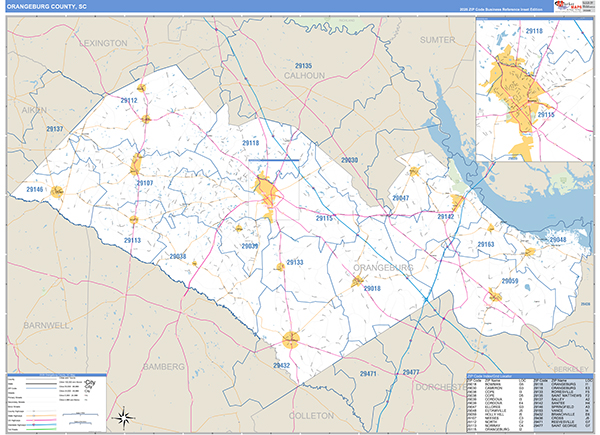Select the Sumter county label

436,39
